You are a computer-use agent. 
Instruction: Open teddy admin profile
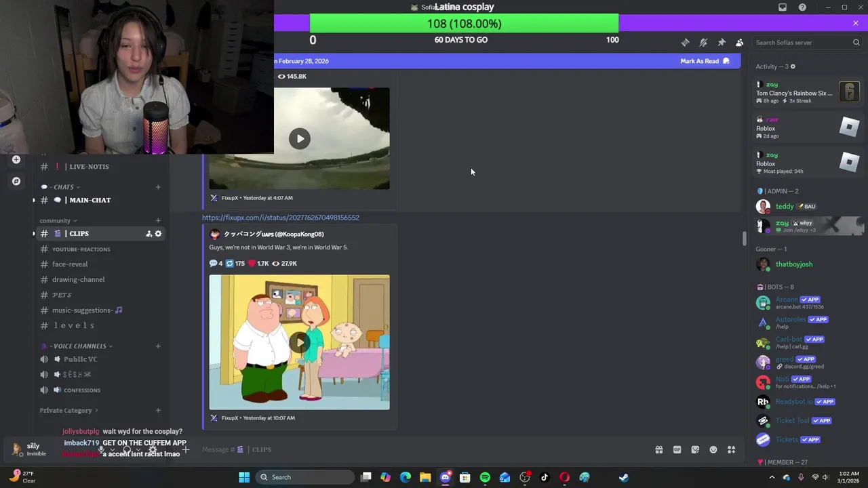(x=807, y=206)
